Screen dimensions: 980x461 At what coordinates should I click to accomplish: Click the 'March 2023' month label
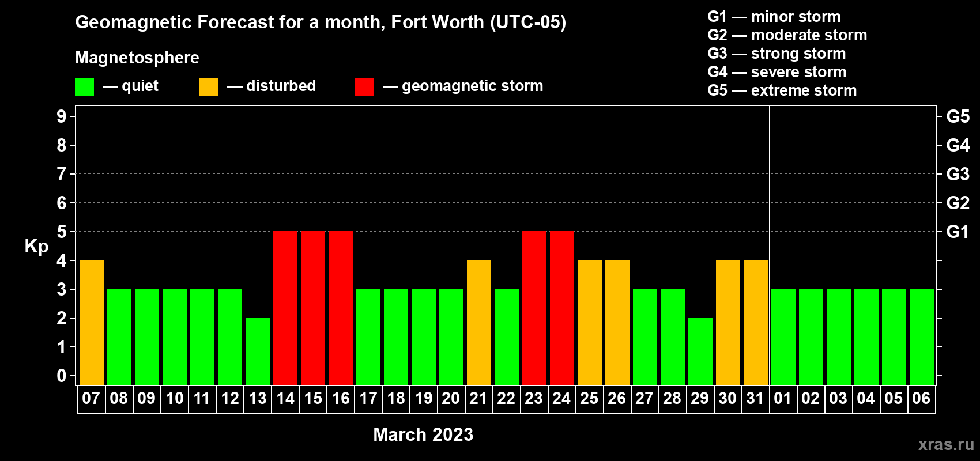pyautogui.click(x=423, y=434)
